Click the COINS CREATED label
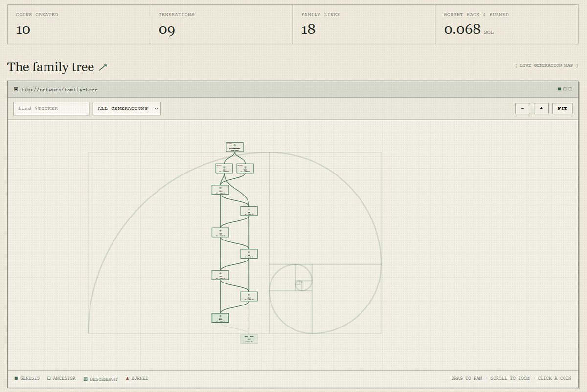Image resolution: width=587 pixels, height=392 pixels. click(x=37, y=15)
